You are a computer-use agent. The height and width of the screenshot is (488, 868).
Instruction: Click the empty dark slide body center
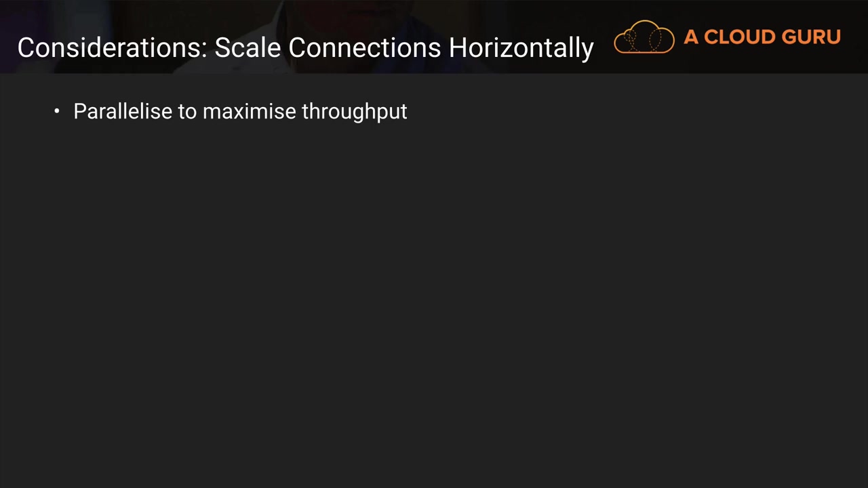[x=434, y=285]
